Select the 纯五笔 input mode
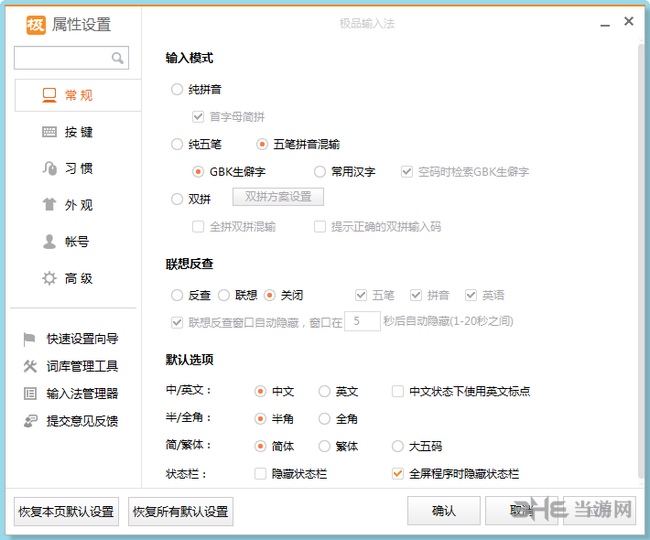 177,144
